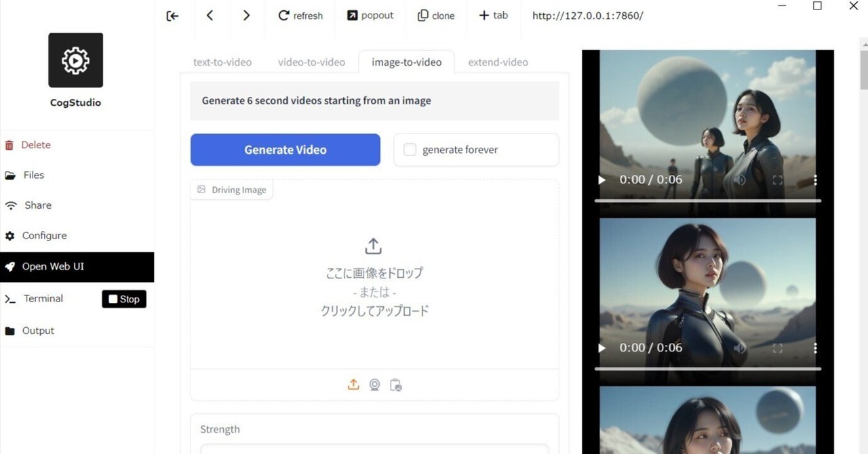This screenshot has height=454, width=868.
Task: Switch to the text-to-video tab
Action: (x=222, y=62)
